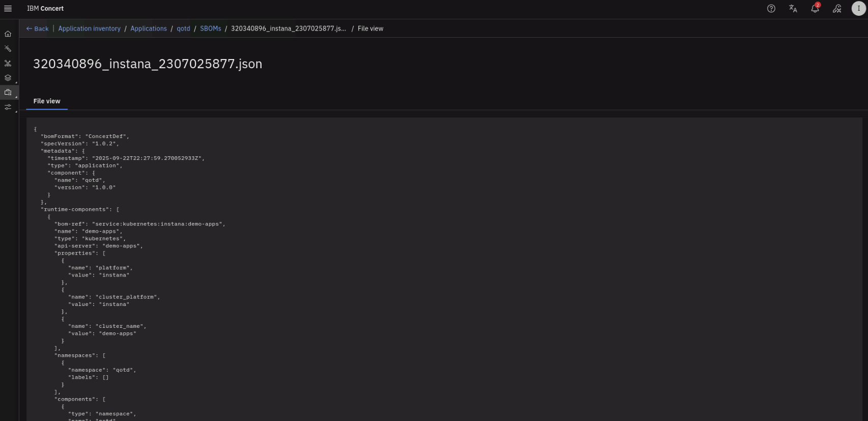
Task: Open the language translate icon
Action: coord(793,9)
